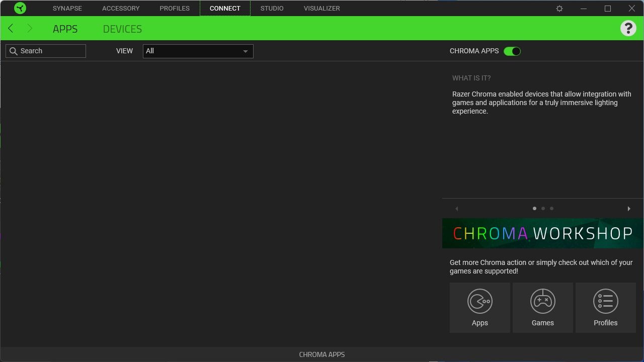Show previous info slide arrow
This screenshot has width=644, height=362.
click(x=457, y=209)
